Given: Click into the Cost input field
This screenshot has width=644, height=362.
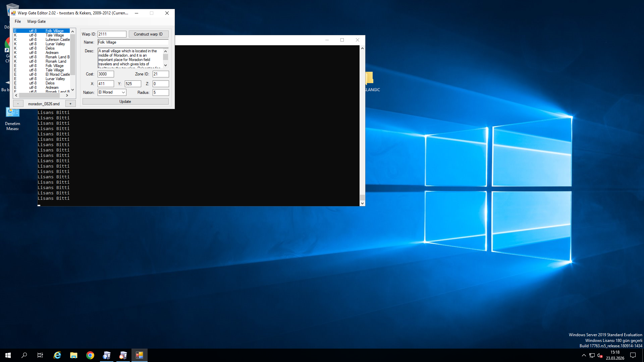Looking at the screenshot, I should pos(106,74).
